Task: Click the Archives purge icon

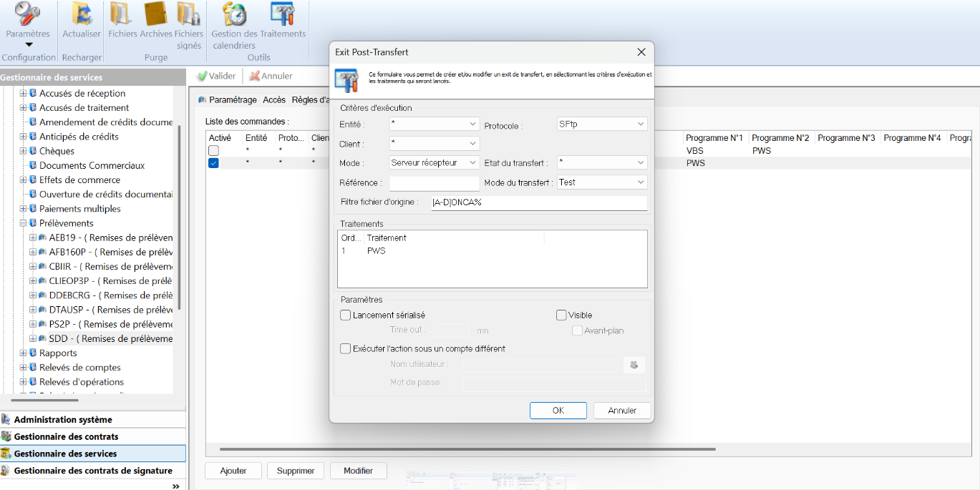Action: pyautogui.click(x=155, y=14)
